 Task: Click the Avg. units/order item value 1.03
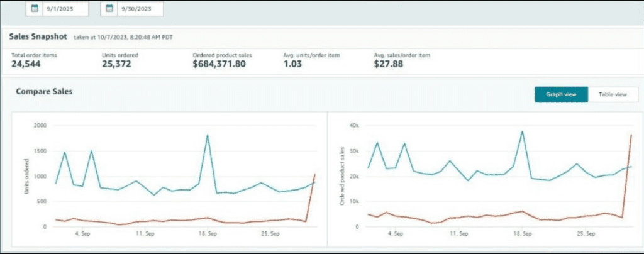click(293, 64)
